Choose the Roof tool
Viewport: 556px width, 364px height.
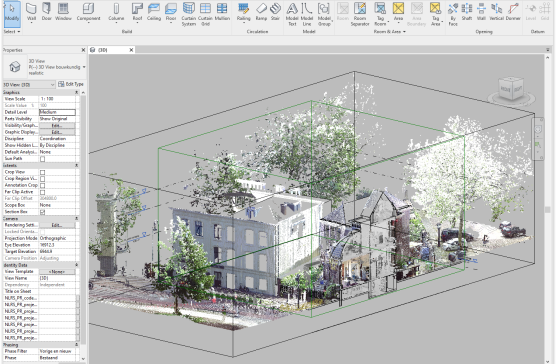point(137,12)
